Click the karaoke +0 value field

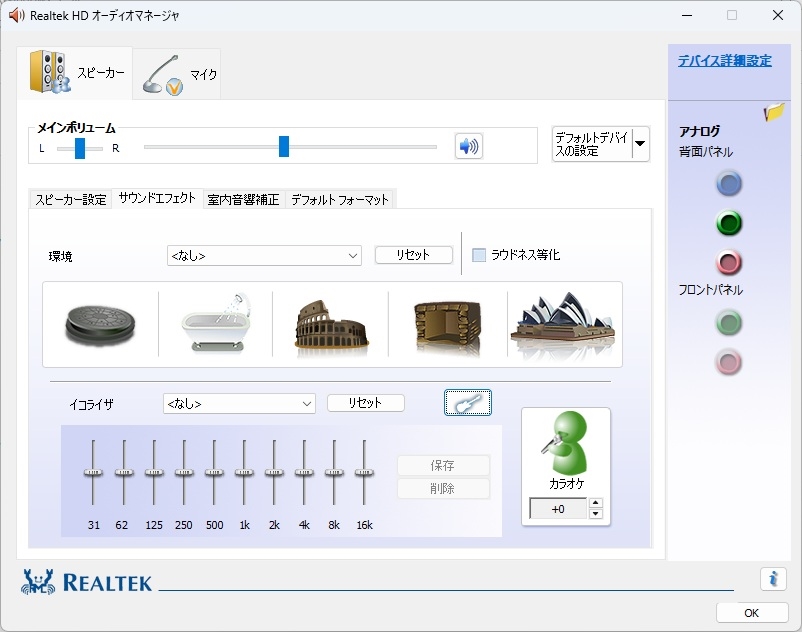pos(559,509)
